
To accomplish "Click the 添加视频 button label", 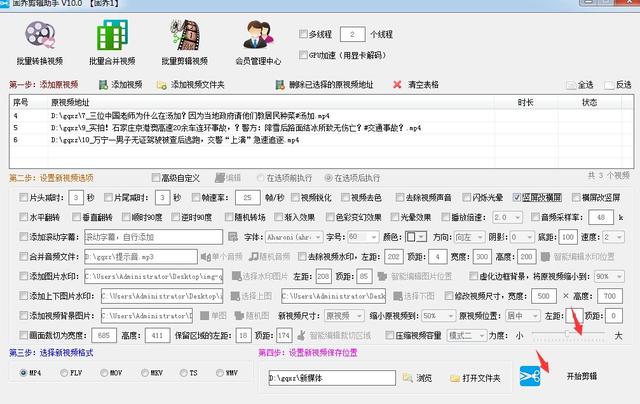I will [x=127, y=85].
